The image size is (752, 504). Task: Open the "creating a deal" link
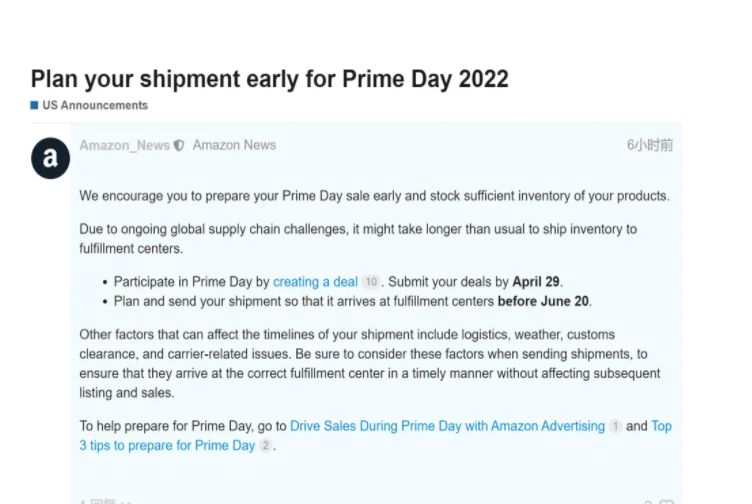point(315,282)
